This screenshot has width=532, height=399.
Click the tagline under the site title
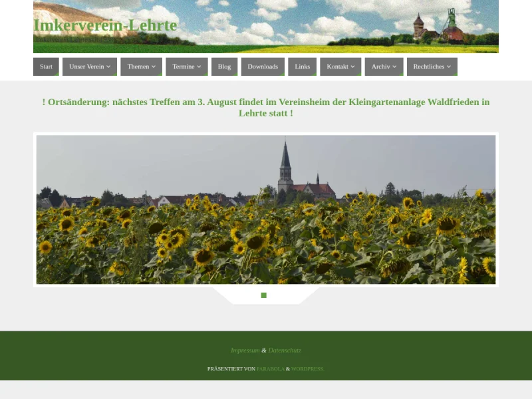pyautogui.click(x=73, y=40)
